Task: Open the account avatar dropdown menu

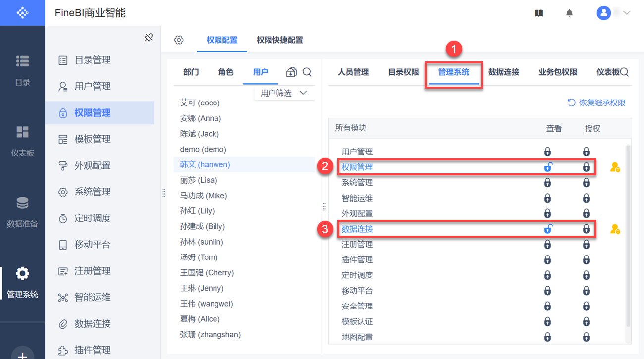Action: (613, 13)
